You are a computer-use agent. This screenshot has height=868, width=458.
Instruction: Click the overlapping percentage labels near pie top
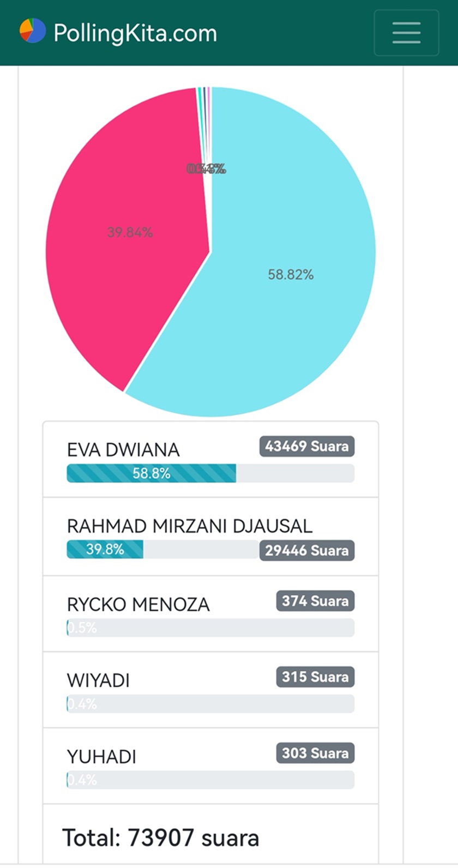click(207, 169)
